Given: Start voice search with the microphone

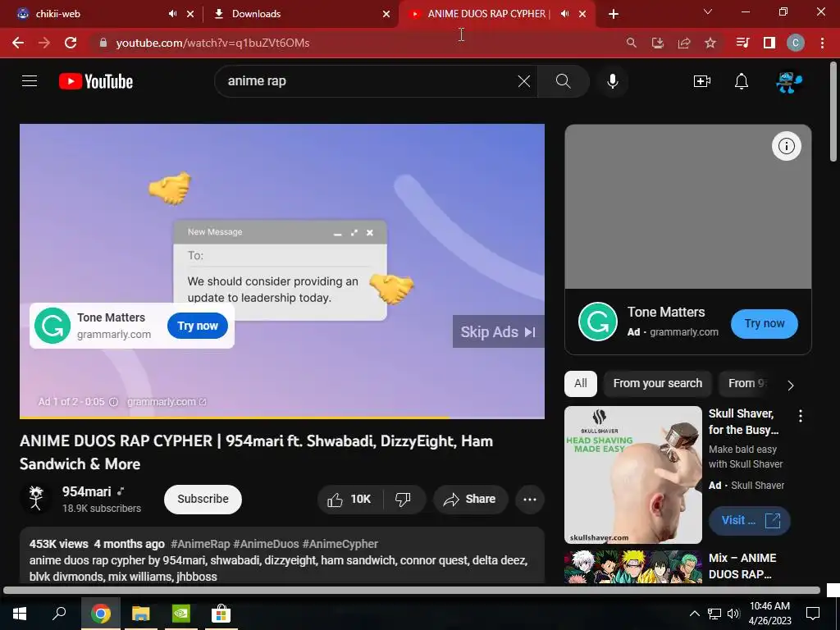Looking at the screenshot, I should tap(612, 81).
